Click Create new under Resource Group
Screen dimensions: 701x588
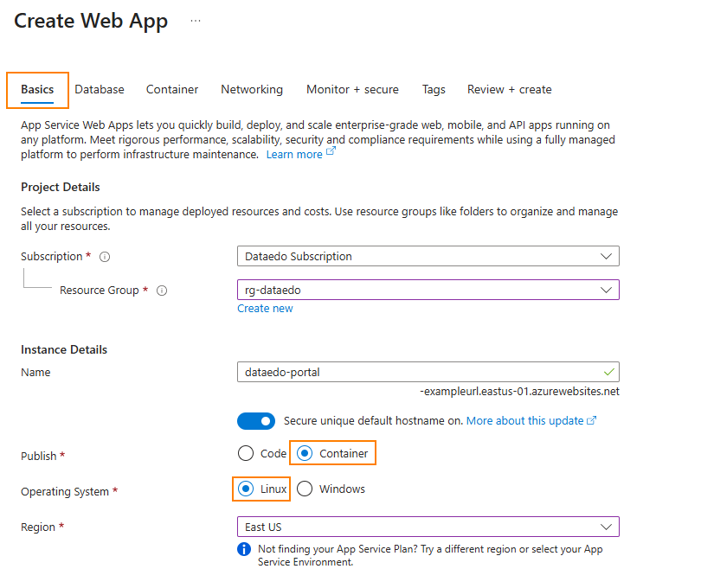coord(265,309)
